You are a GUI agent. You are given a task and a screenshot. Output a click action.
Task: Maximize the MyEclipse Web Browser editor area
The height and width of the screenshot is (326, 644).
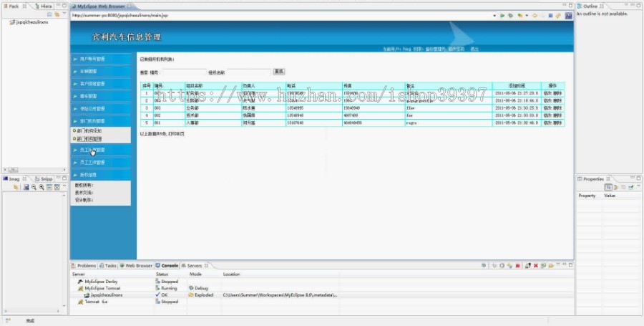(x=570, y=6)
